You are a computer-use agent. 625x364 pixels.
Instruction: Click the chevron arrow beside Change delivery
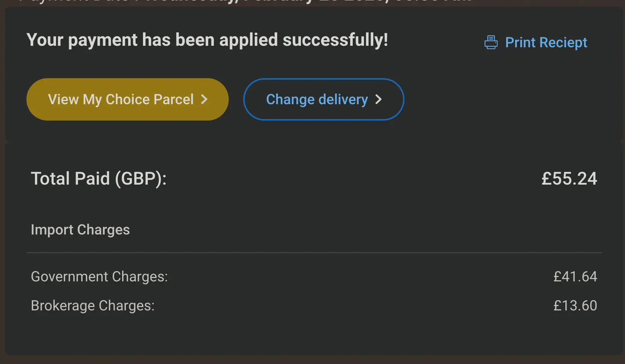coord(378,99)
